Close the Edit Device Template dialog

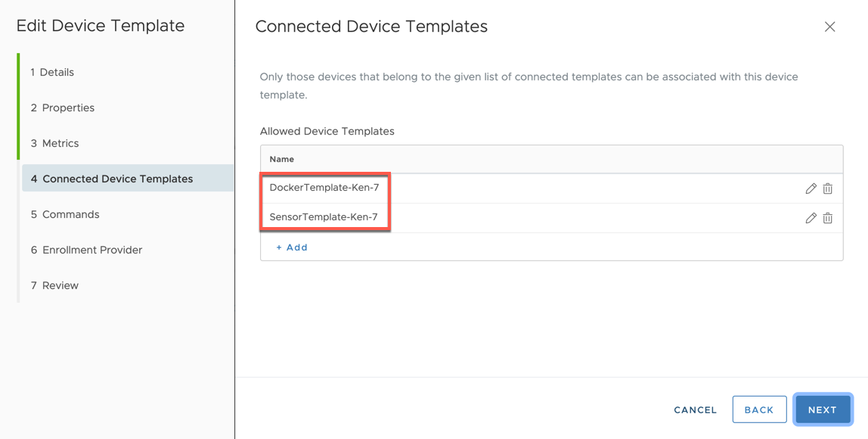(829, 27)
